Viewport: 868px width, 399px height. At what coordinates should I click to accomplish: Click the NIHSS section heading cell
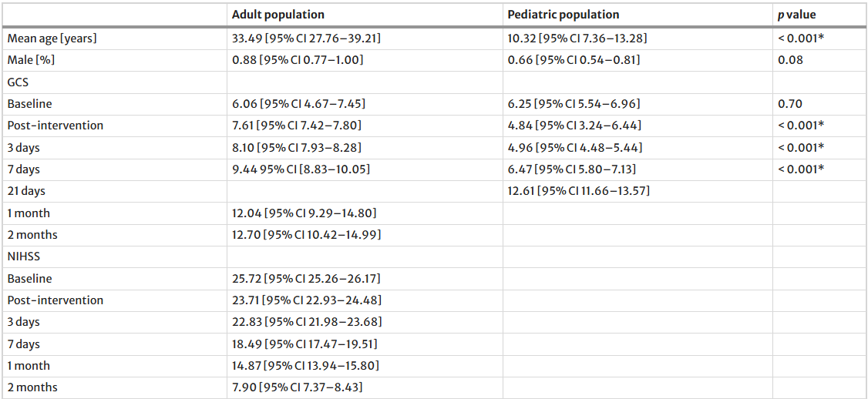(x=23, y=256)
